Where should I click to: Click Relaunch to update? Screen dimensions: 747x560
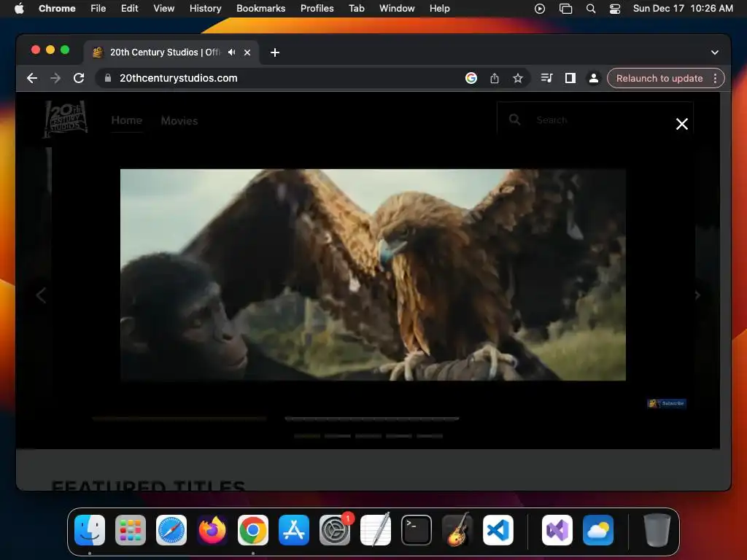[x=659, y=78]
